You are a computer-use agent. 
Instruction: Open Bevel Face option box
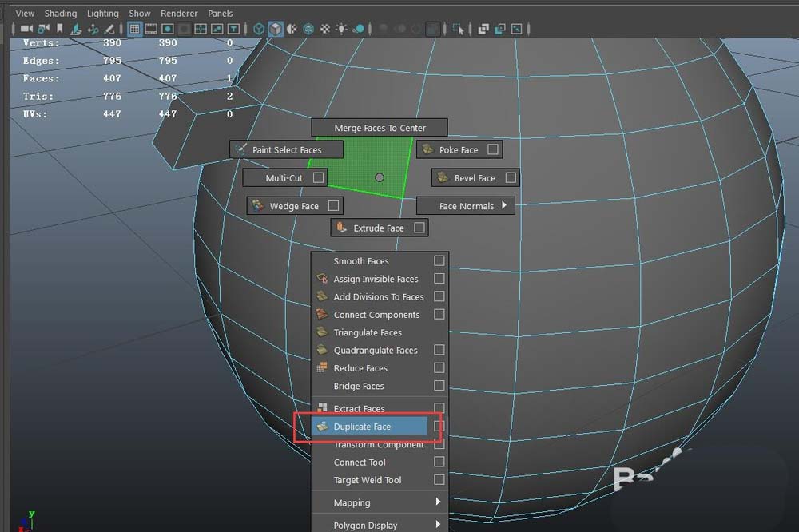(510, 177)
